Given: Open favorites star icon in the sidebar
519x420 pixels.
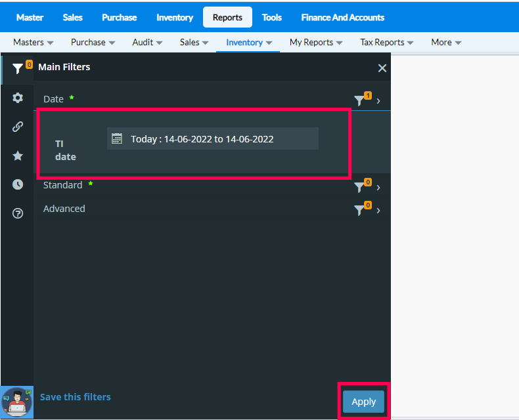Looking at the screenshot, I should pos(18,156).
